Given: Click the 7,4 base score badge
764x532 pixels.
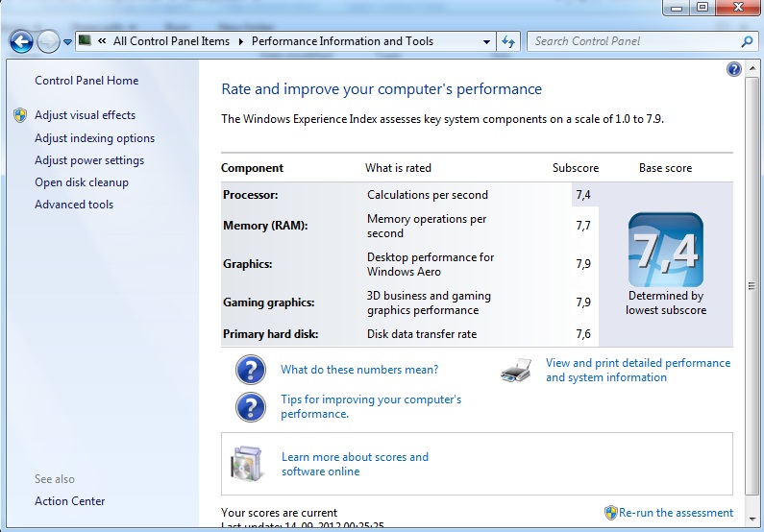Looking at the screenshot, I should click(x=666, y=250).
